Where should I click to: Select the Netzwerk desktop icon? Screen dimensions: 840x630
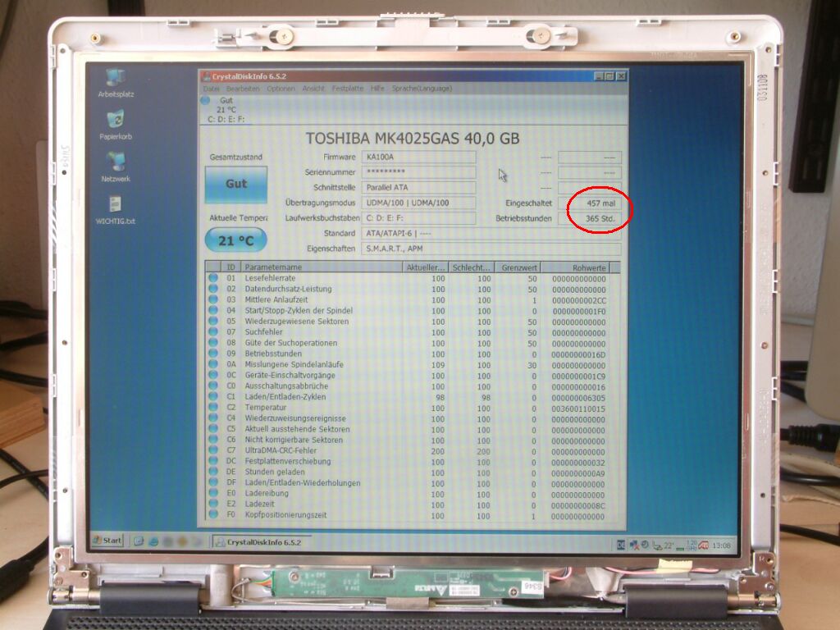click(x=116, y=167)
